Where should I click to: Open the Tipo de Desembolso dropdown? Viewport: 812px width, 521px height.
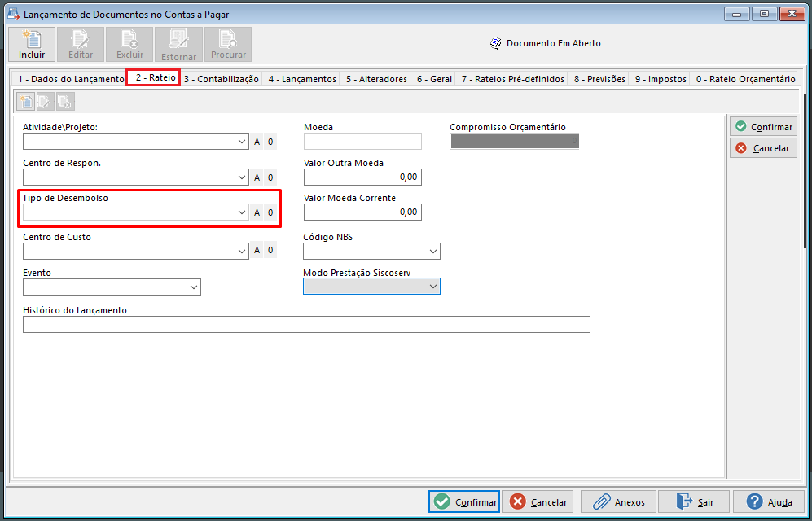click(x=242, y=212)
